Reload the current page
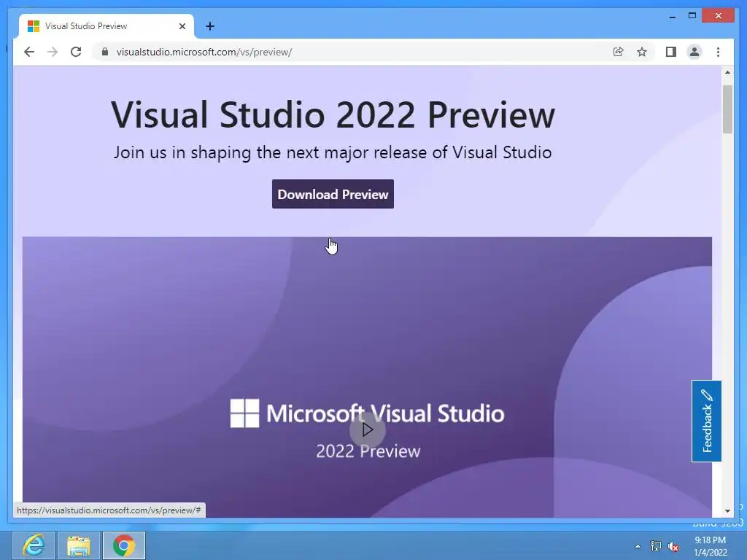The height and width of the screenshot is (560, 747). pyautogui.click(x=76, y=52)
